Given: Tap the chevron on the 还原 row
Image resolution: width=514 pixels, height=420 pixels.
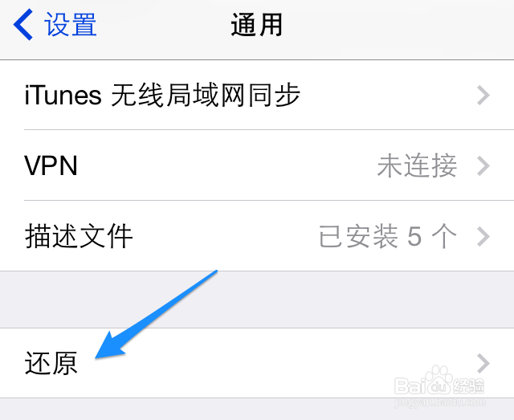Looking at the screenshot, I should 483,363.
